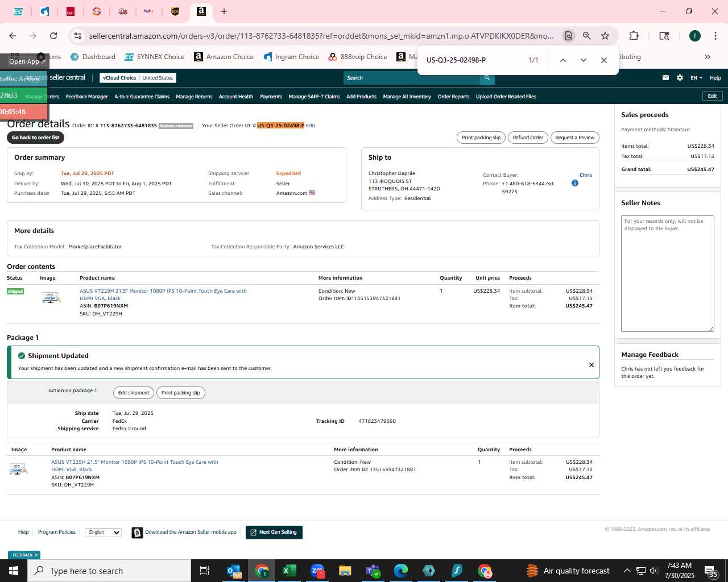View site information icon in address bar
Screen dimensions: 728x582
[78, 36]
